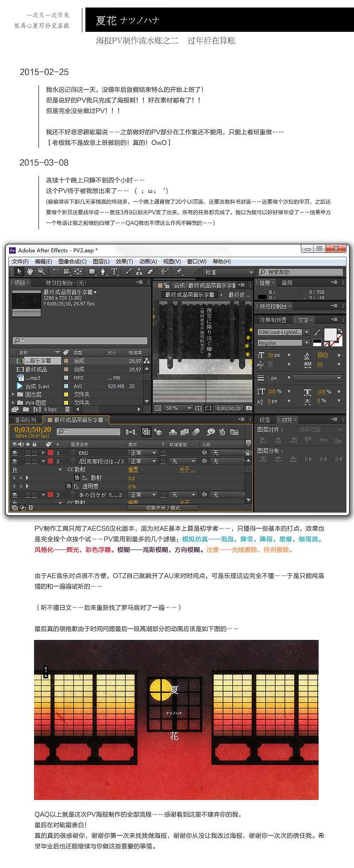This screenshot has width=354, height=868.
Task: Select the Rotation tool
Action: point(56,272)
